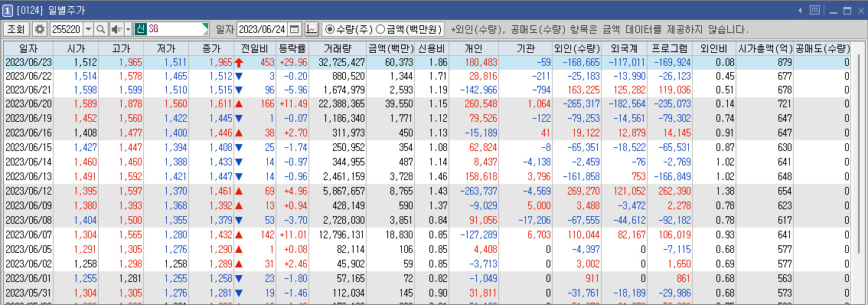The image size is (868, 305).
Task: Click the 프로그램 column header
Action: [670, 48]
